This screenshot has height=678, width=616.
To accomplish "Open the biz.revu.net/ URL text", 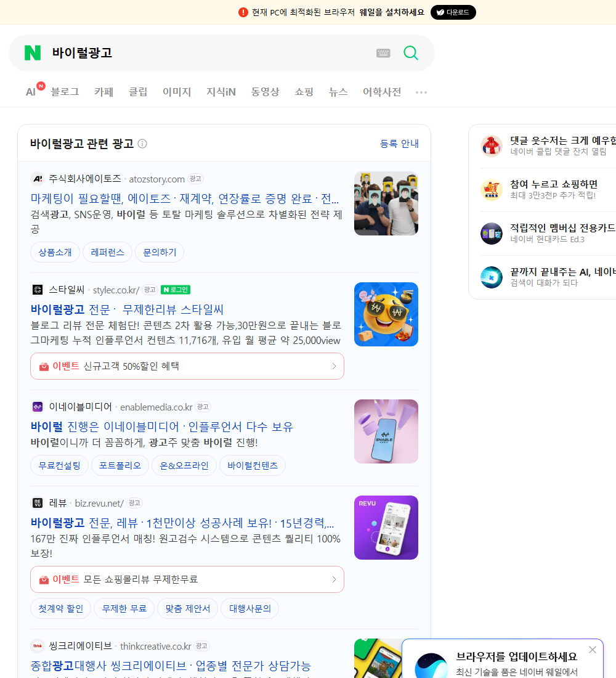I will pos(99,504).
